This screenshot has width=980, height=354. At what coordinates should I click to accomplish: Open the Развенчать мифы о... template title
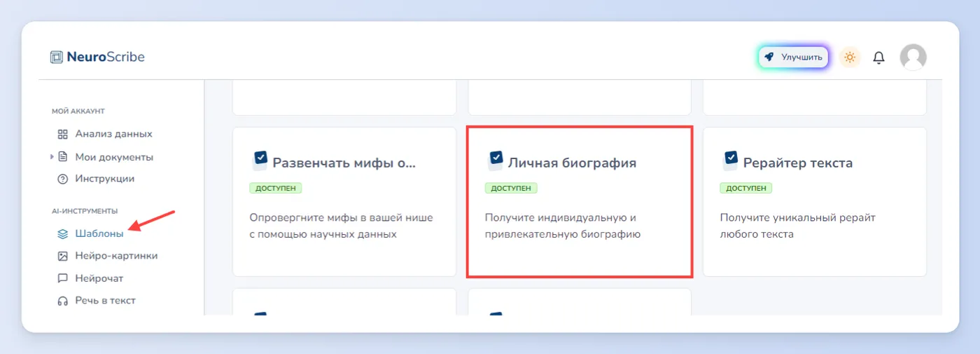pos(344,163)
